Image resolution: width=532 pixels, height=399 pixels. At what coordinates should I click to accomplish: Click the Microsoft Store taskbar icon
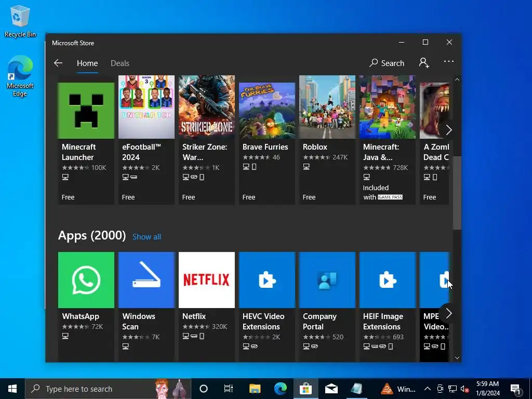point(305,389)
